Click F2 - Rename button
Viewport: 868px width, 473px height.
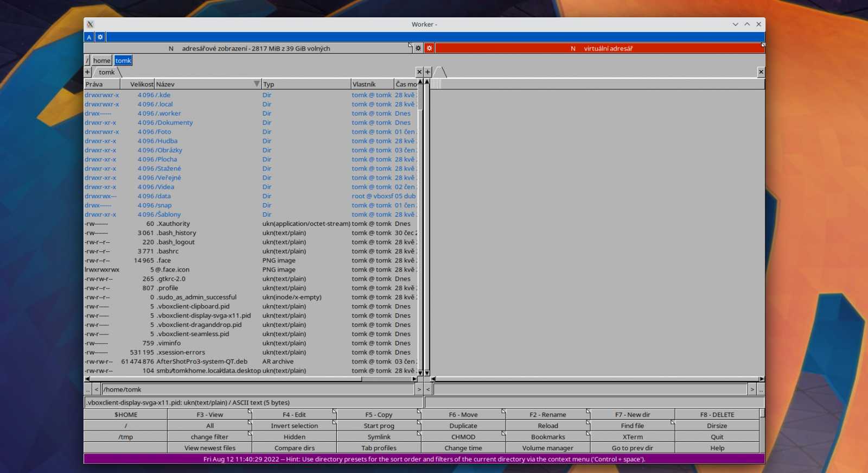(548, 414)
